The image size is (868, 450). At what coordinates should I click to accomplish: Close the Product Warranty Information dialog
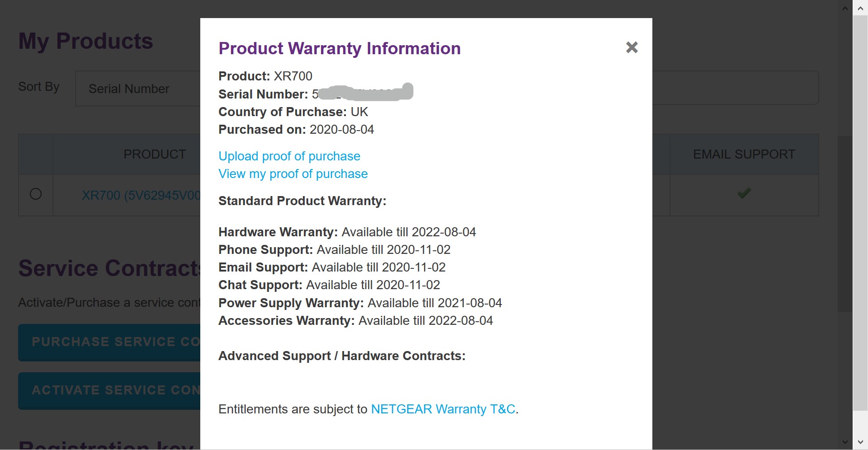point(632,47)
